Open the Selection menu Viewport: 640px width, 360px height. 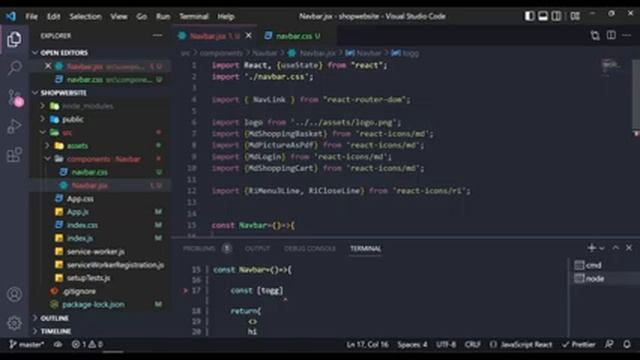click(85, 16)
